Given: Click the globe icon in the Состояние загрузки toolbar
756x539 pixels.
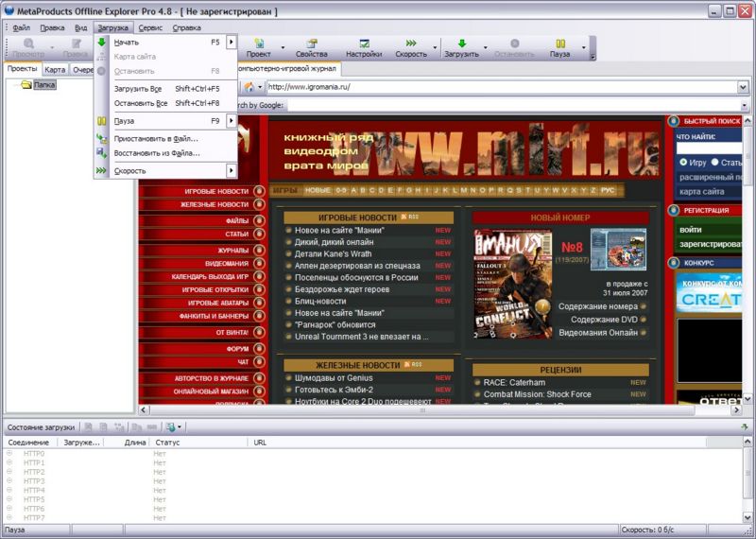Looking at the screenshot, I should tap(170, 427).
